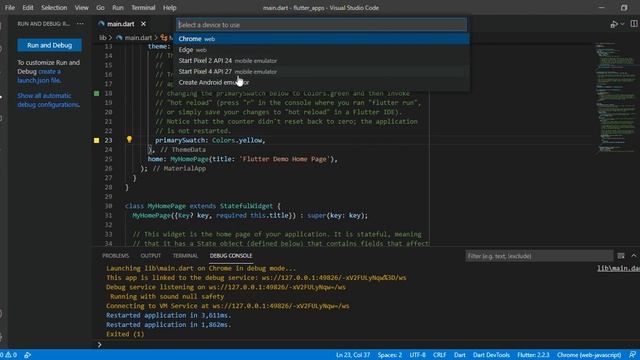The width and height of the screenshot is (640, 360).
Task: Open the Selection menu
Action: point(54,8)
